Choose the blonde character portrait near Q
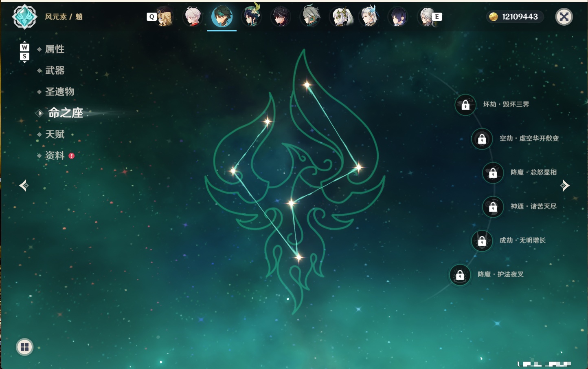 click(x=164, y=17)
